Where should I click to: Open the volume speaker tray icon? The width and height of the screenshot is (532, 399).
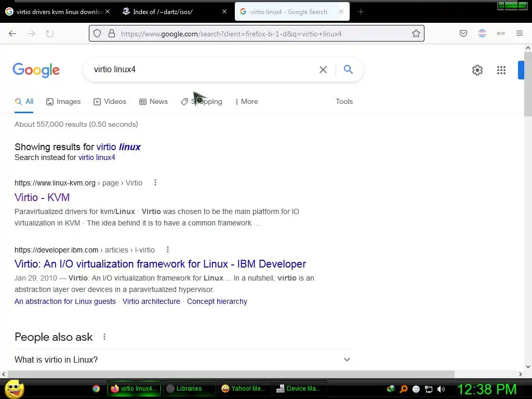pyautogui.click(x=441, y=389)
